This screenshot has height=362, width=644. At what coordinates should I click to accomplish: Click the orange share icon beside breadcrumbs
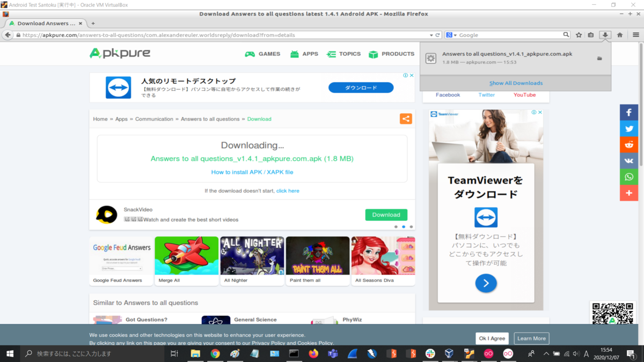(x=406, y=119)
